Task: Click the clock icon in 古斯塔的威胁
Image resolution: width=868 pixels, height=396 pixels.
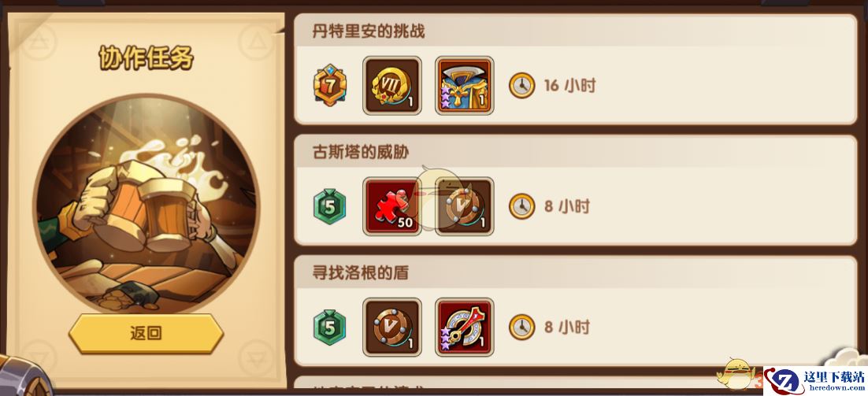Action: [521, 206]
